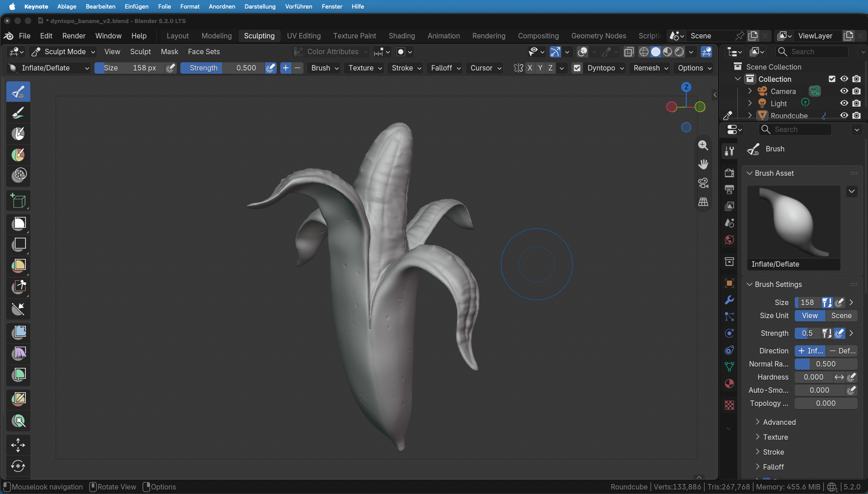This screenshot has width=868, height=494.
Task: Select the Move transform tool
Action: click(18, 445)
